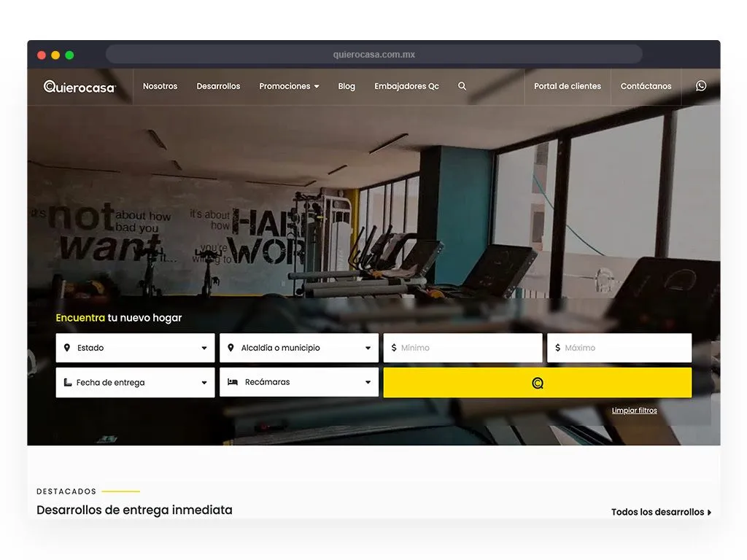Click the yellow minimize window dot
Viewport: 747px width, 560px height.
coord(55,55)
